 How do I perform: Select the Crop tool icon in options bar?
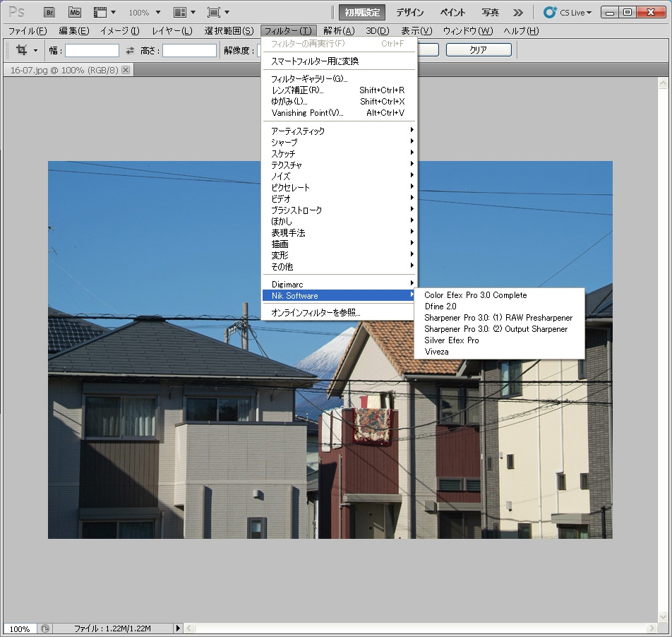coord(22,50)
